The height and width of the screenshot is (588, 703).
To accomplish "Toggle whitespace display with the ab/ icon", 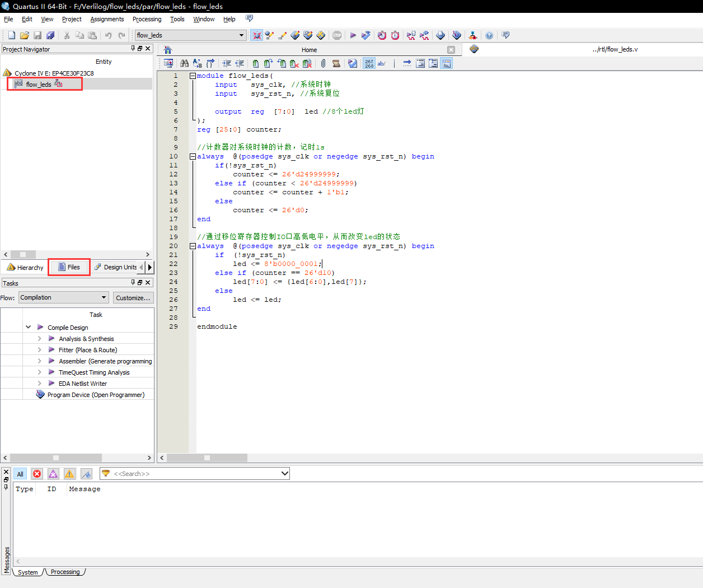I will click(382, 63).
